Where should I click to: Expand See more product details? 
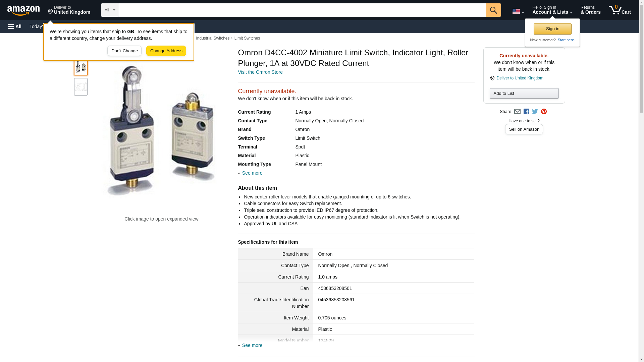pos(252,173)
